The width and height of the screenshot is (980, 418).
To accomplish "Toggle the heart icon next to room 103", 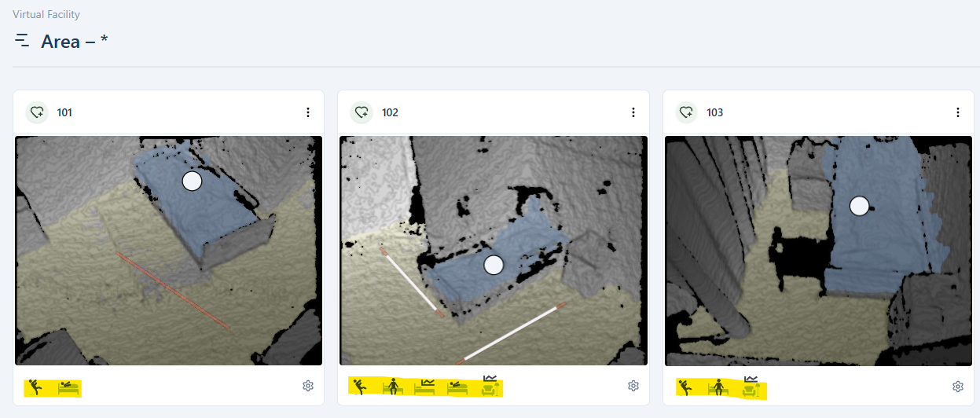I will pos(687,112).
